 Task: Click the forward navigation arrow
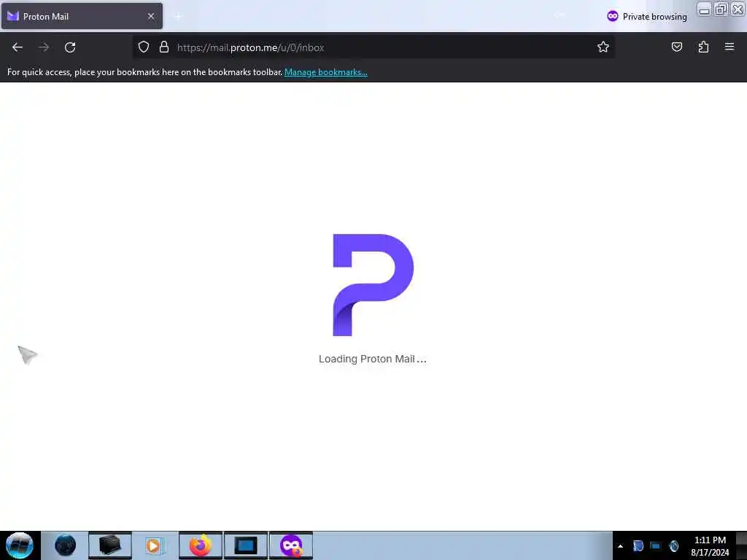click(44, 47)
